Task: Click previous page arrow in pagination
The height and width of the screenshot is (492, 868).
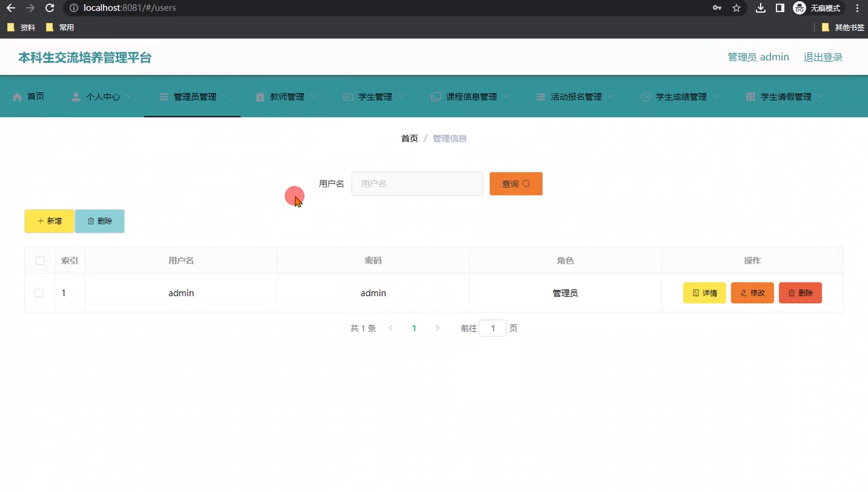Action: pos(391,329)
